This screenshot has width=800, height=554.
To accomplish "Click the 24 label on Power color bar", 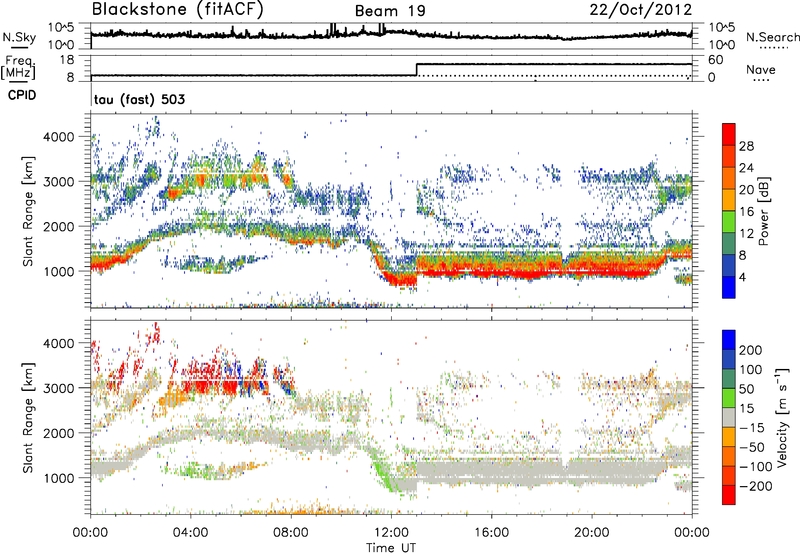I will pyautogui.click(x=746, y=168).
